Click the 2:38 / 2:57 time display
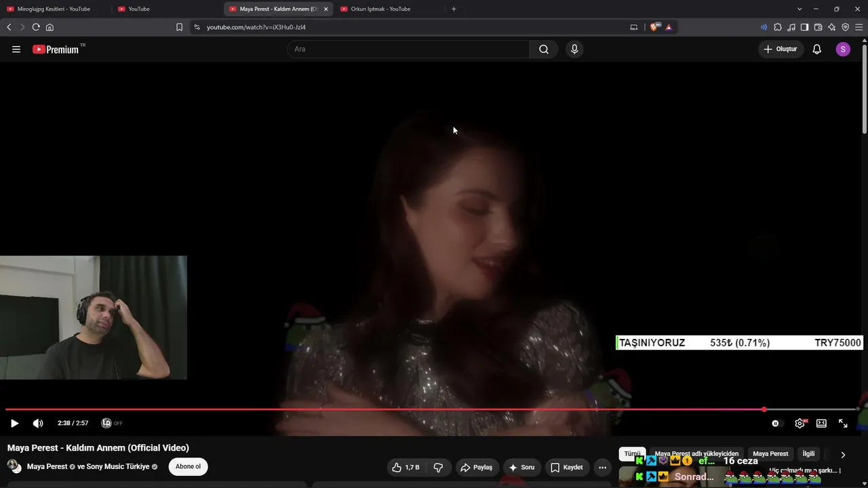 coord(73,423)
